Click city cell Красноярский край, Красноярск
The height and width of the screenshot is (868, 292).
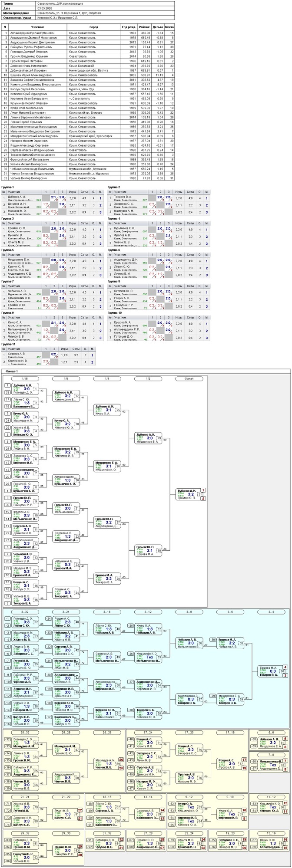tap(90, 136)
